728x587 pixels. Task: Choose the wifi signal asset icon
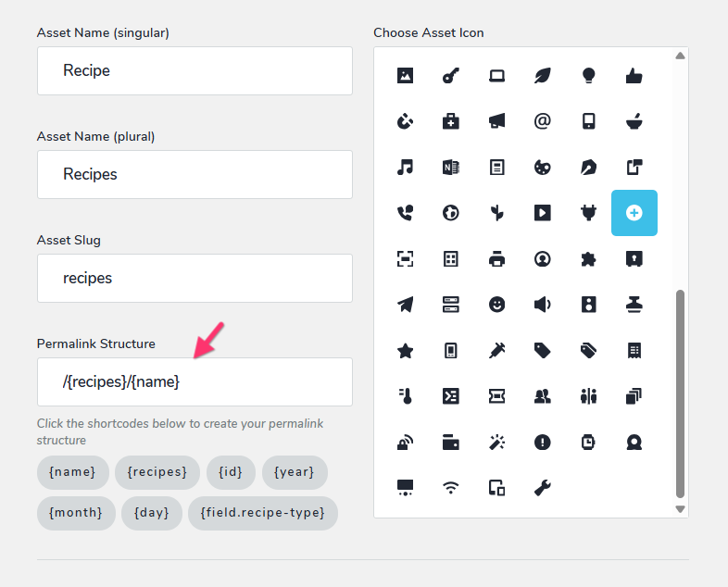click(450, 488)
